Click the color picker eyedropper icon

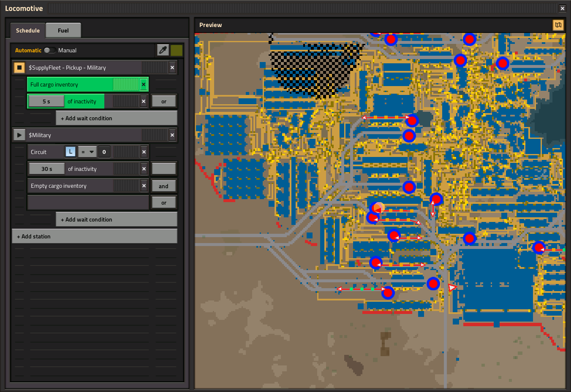click(x=163, y=50)
